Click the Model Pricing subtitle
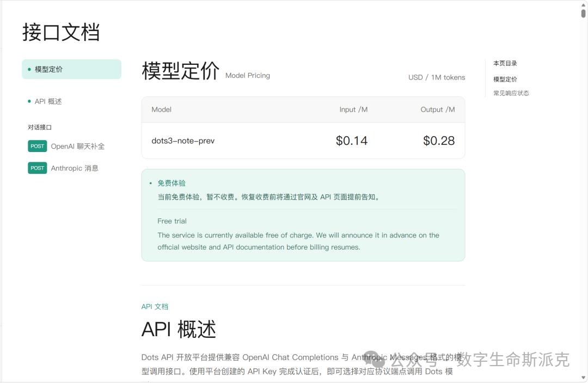The height and width of the screenshot is (383, 588). 248,75
